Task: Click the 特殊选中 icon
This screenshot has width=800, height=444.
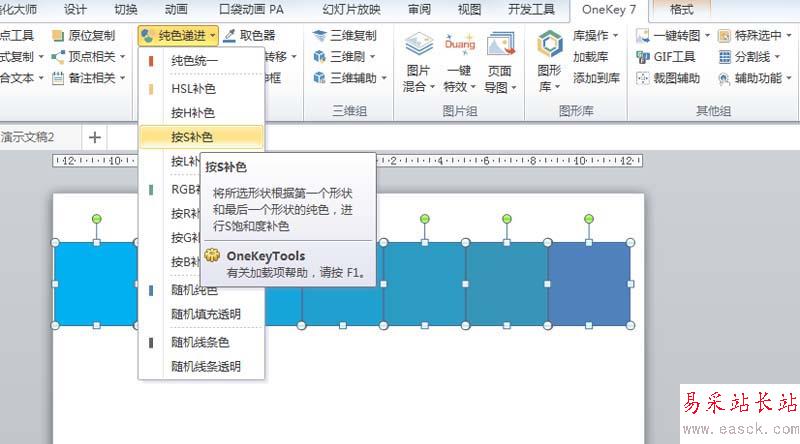Action: click(724, 36)
